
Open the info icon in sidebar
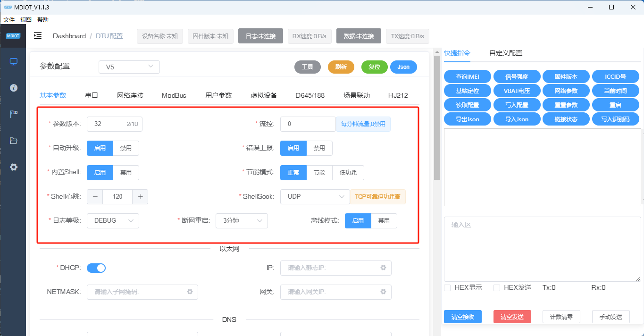(13, 88)
